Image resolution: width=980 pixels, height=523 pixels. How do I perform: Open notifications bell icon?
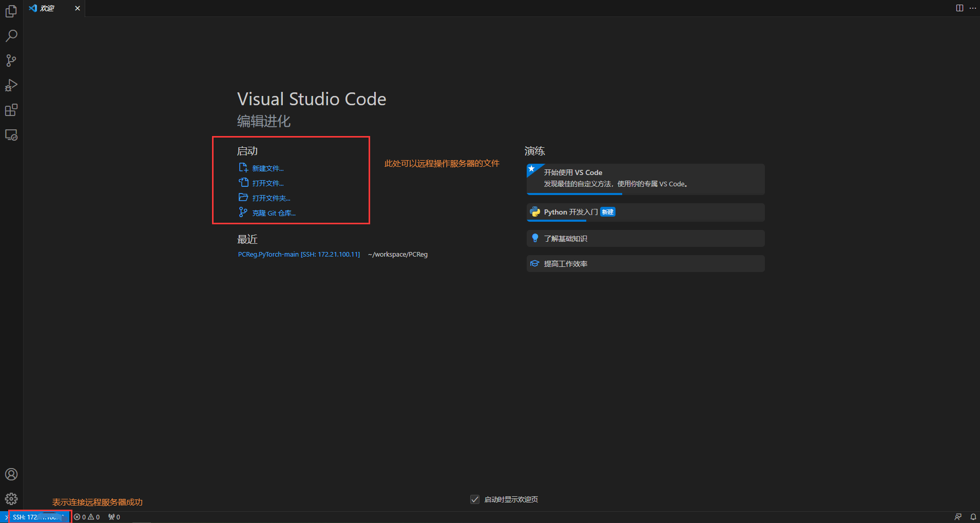point(973,517)
